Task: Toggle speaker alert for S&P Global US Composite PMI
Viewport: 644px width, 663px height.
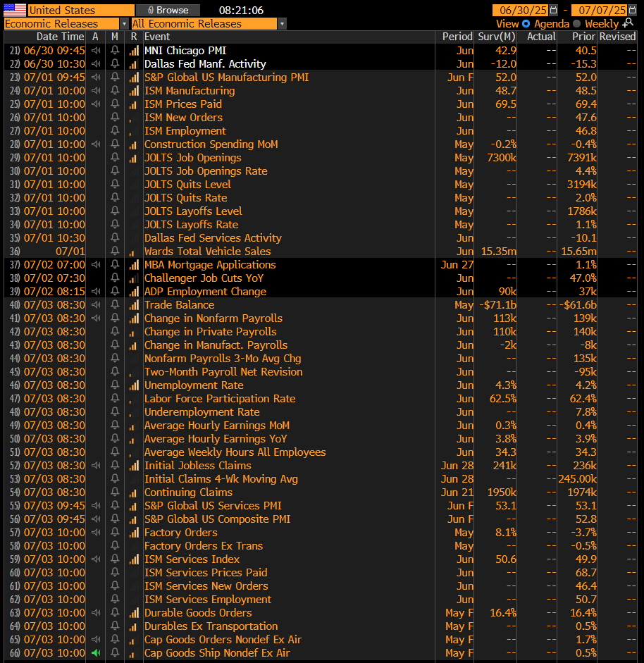Action: pos(96,519)
